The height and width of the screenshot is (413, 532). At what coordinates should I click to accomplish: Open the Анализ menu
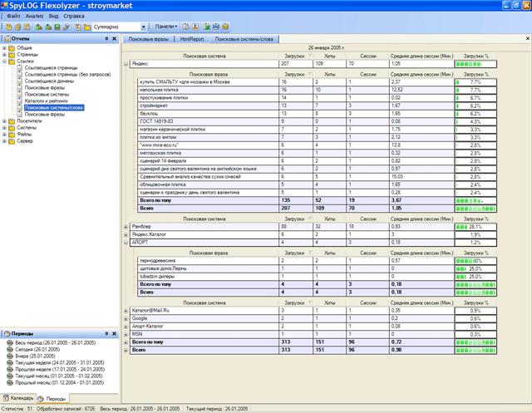[x=34, y=16]
